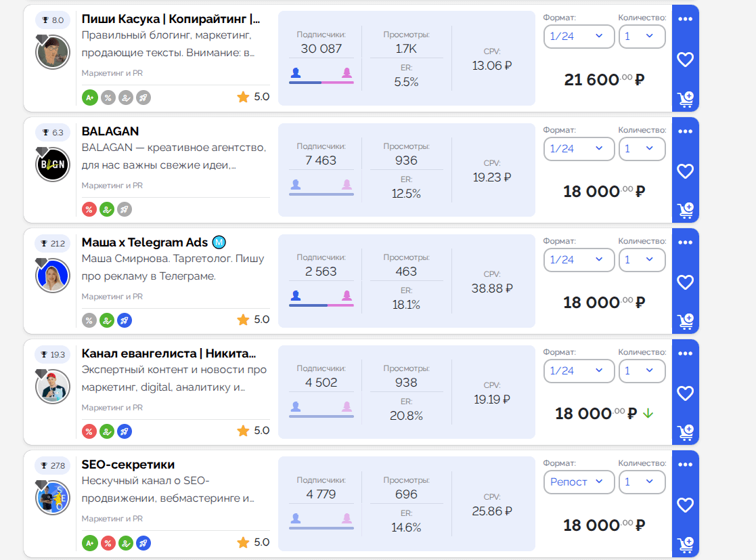Open quantity dropdown for Канал евангелиста

point(642,371)
